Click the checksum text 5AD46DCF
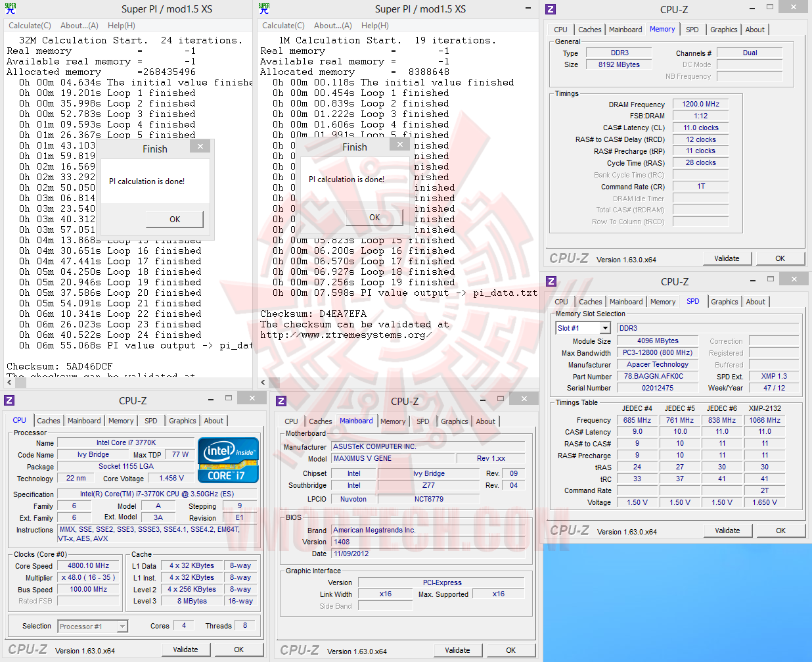The image size is (812, 662). click(x=89, y=366)
